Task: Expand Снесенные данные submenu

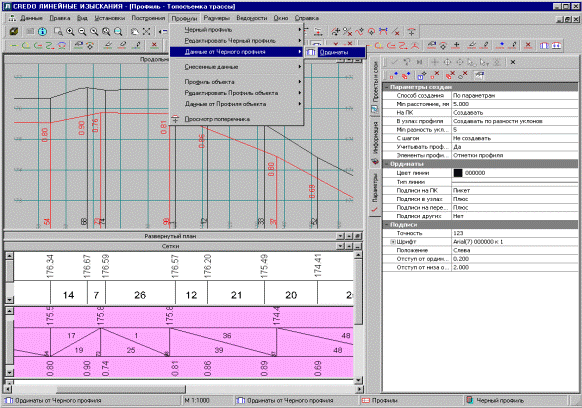Action: [x=236, y=67]
